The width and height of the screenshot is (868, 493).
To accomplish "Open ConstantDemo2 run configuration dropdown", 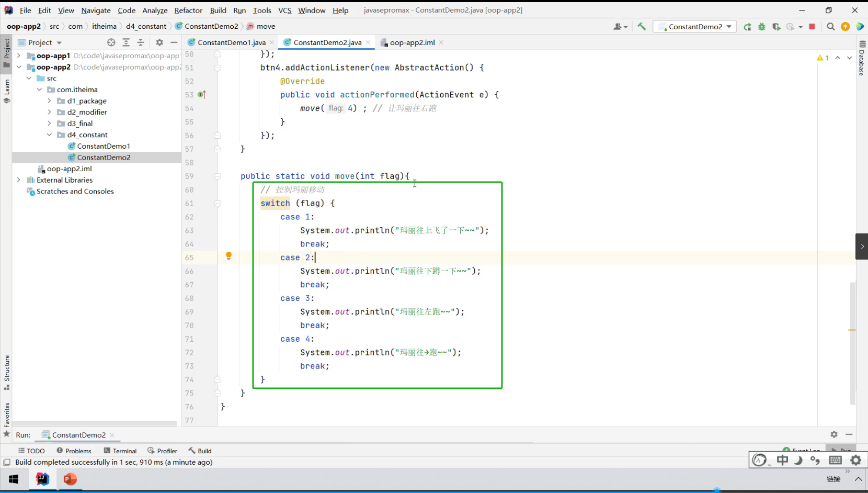I will coord(695,27).
